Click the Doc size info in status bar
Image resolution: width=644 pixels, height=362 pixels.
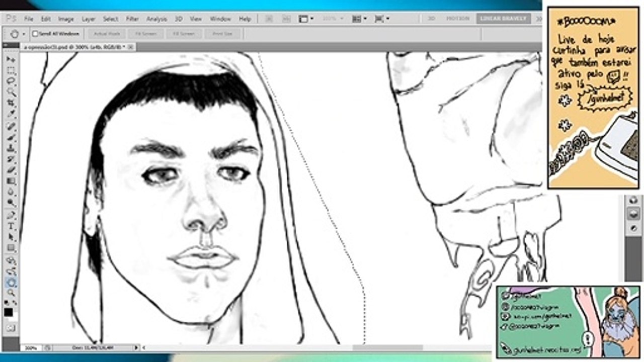(93, 347)
